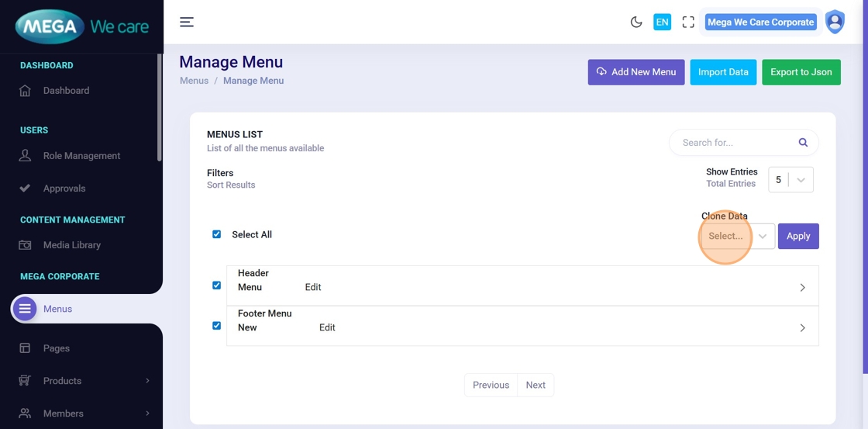Open the Media Library in sidebar
868x429 pixels.
(x=71, y=245)
